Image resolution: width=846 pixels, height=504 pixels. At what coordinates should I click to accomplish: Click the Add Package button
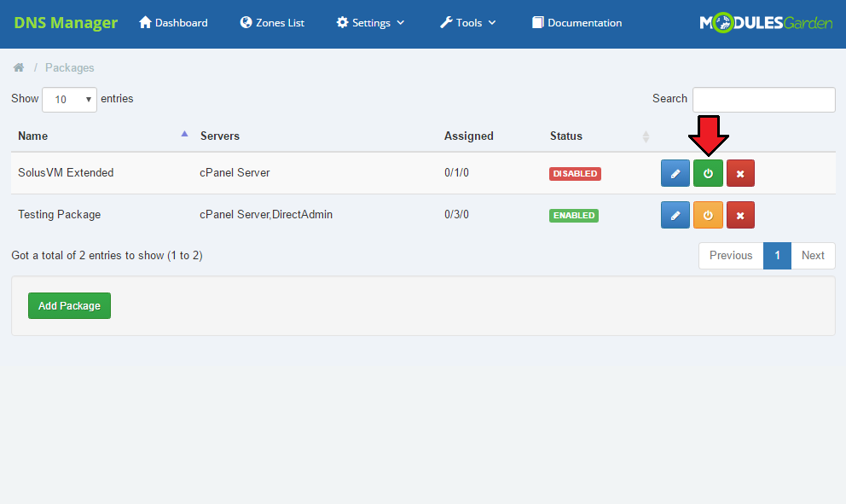click(x=70, y=306)
